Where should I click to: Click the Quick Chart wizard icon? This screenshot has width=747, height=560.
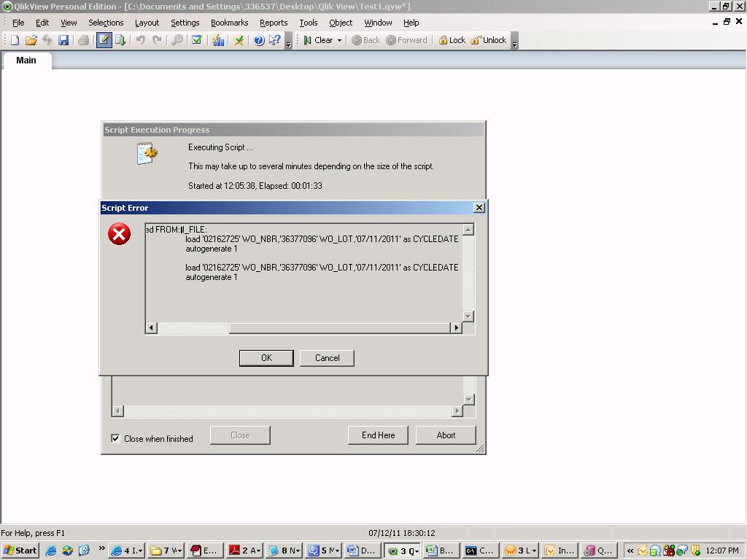(218, 41)
